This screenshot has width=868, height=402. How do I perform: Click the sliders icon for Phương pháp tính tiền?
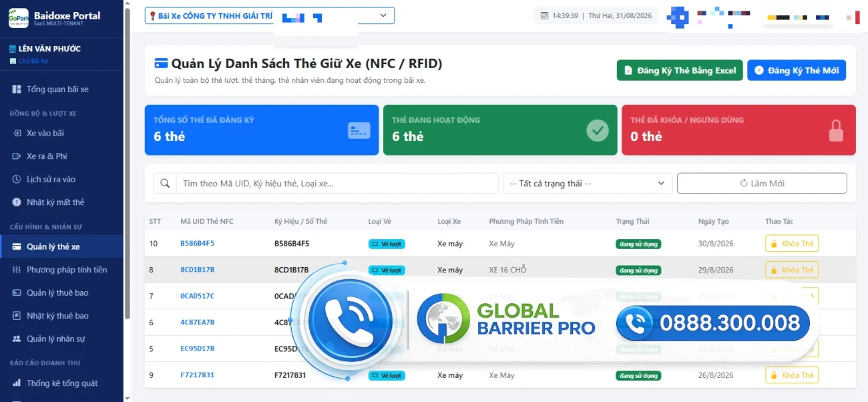click(17, 270)
